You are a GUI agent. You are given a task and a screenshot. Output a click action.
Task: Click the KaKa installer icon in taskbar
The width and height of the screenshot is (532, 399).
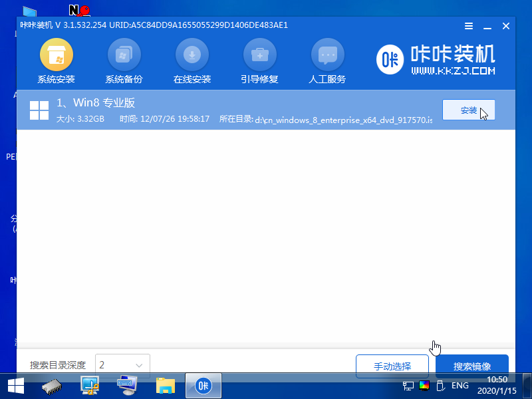(x=203, y=386)
